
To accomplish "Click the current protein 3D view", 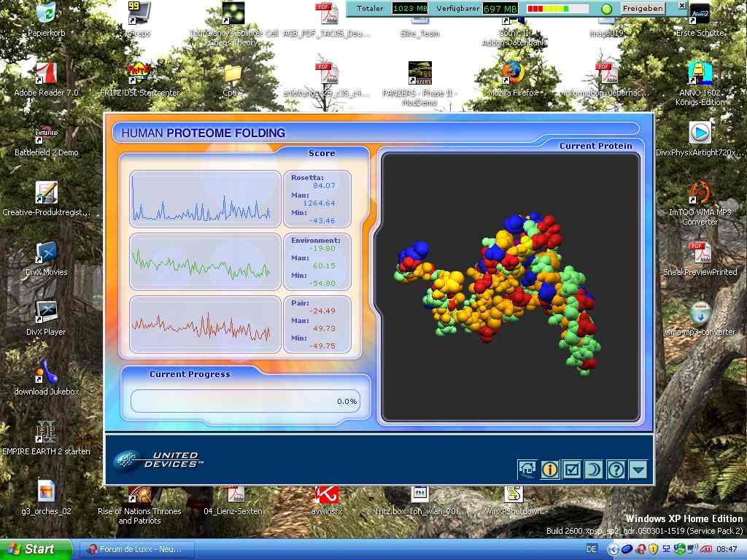I will [x=510, y=287].
